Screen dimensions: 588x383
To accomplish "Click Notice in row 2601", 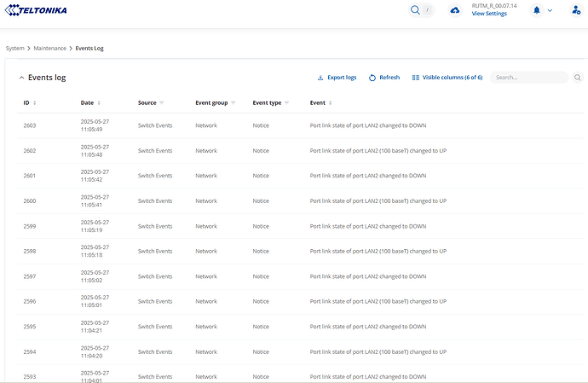I will pyautogui.click(x=261, y=176).
